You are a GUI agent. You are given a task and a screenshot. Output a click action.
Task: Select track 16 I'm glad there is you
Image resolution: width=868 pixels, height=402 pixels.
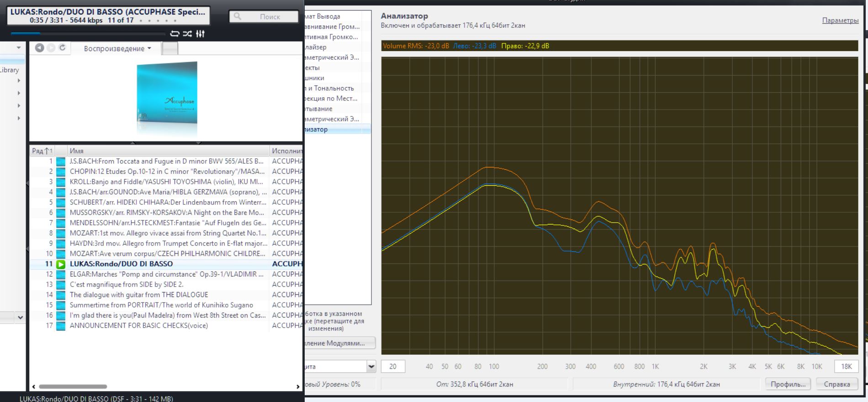(x=167, y=315)
